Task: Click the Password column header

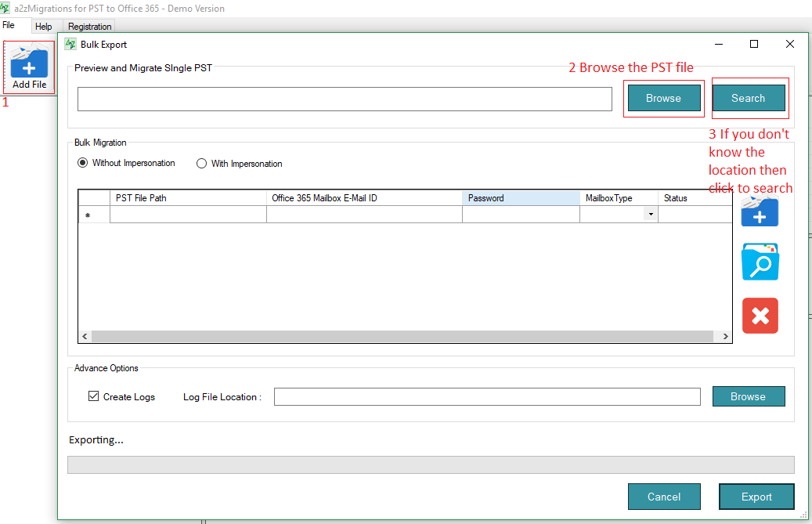Action: coord(521,198)
